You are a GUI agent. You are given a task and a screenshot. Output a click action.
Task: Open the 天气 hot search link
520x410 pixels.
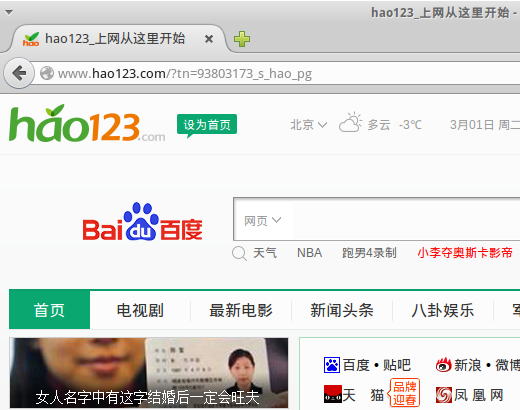point(265,253)
